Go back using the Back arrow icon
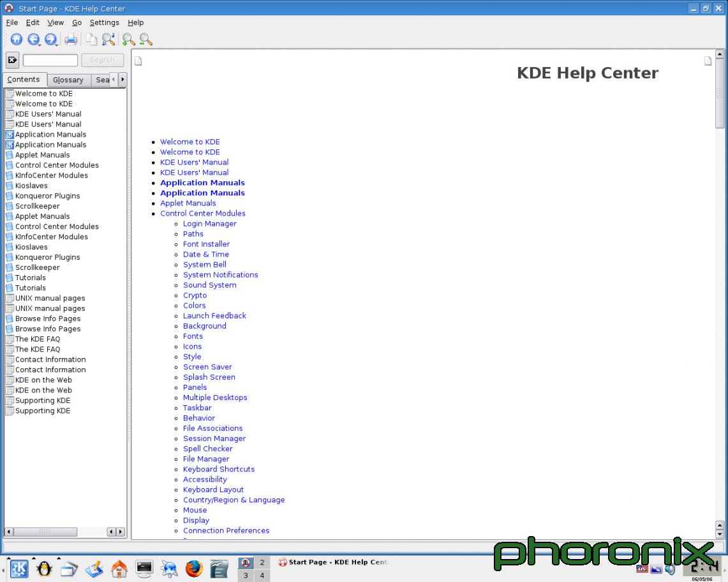This screenshot has height=582, width=728. (33, 40)
